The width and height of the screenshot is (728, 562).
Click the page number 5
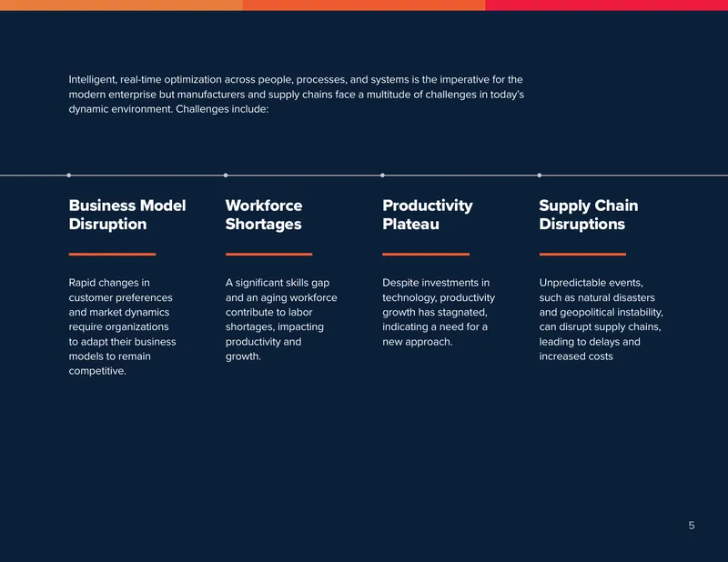point(692,526)
